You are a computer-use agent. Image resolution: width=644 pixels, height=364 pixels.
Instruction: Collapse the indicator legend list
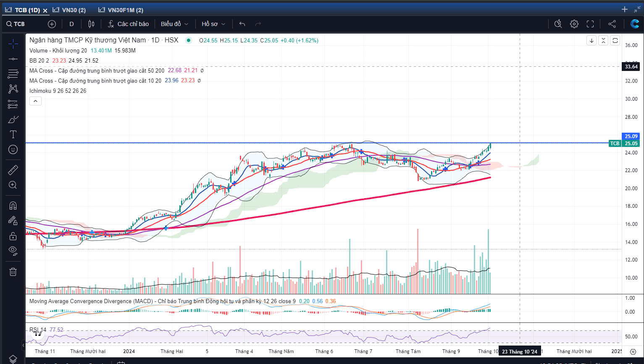[x=35, y=101]
